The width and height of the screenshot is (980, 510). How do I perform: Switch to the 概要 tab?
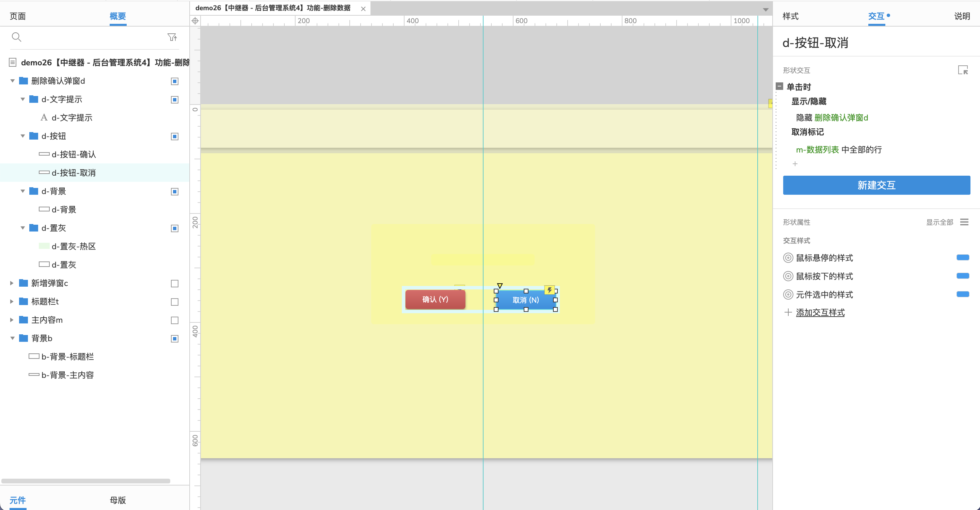pos(117,16)
